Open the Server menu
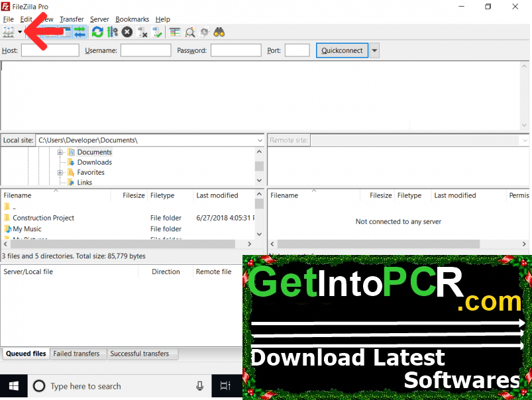The image size is (532, 400). pos(99,19)
